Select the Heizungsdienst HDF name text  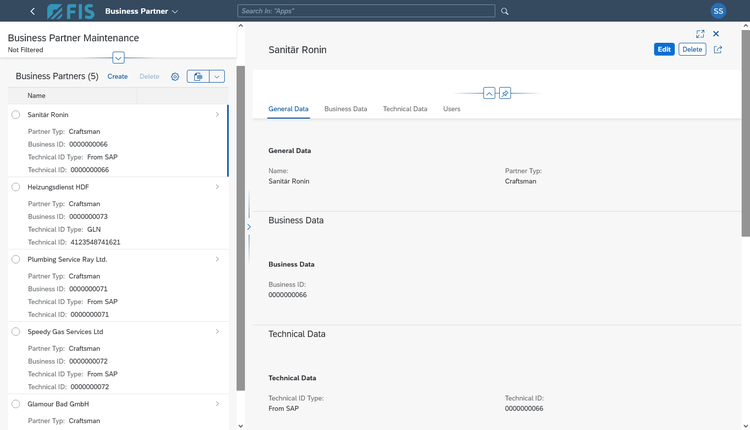tap(58, 187)
